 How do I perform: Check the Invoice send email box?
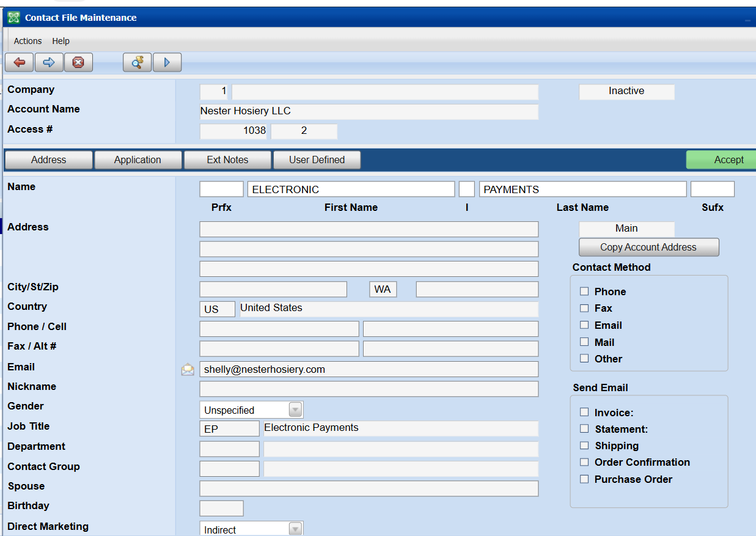coord(584,413)
